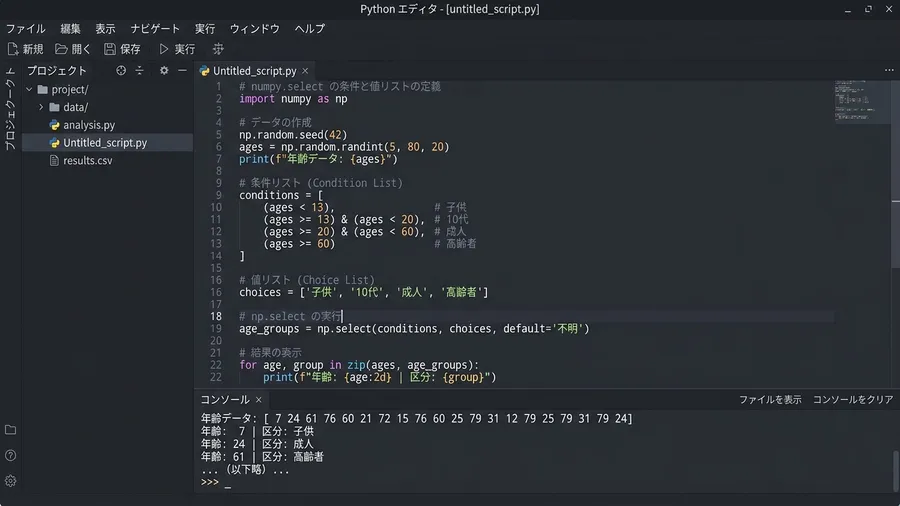900x506 pixels.
Task: Click the import numpy as np line
Action: click(293, 99)
